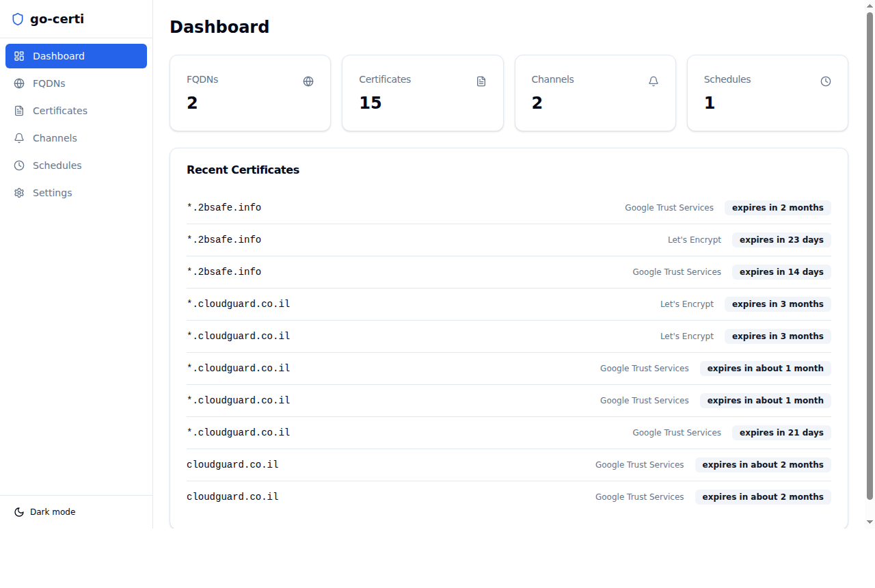Click the Dashboard page heading
Image resolution: width=875 pixels, height=588 pixels.
[x=219, y=27]
